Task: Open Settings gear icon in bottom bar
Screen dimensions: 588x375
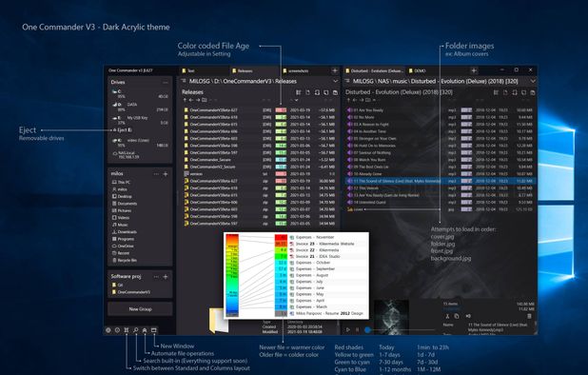Action: click(108, 330)
